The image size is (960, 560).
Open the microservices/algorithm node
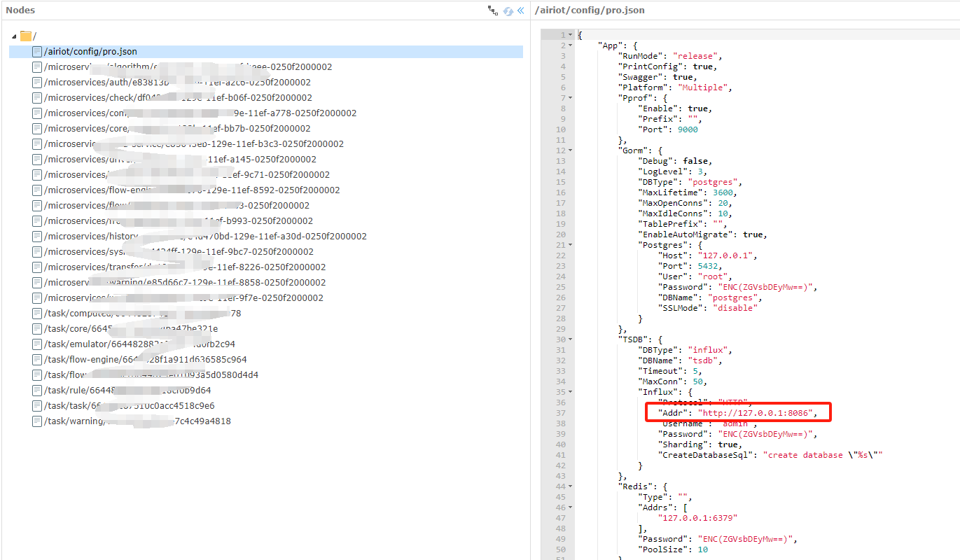click(x=188, y=67)
